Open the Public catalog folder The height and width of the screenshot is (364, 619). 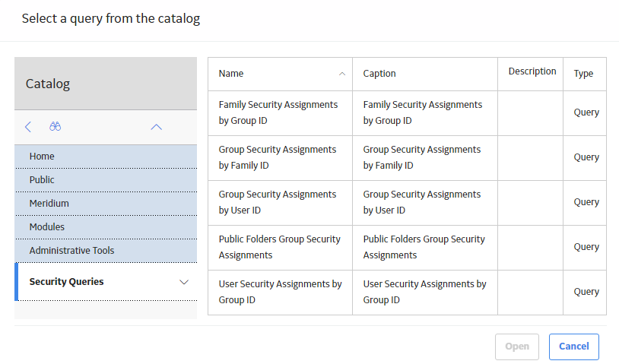(x=106, y=180)
